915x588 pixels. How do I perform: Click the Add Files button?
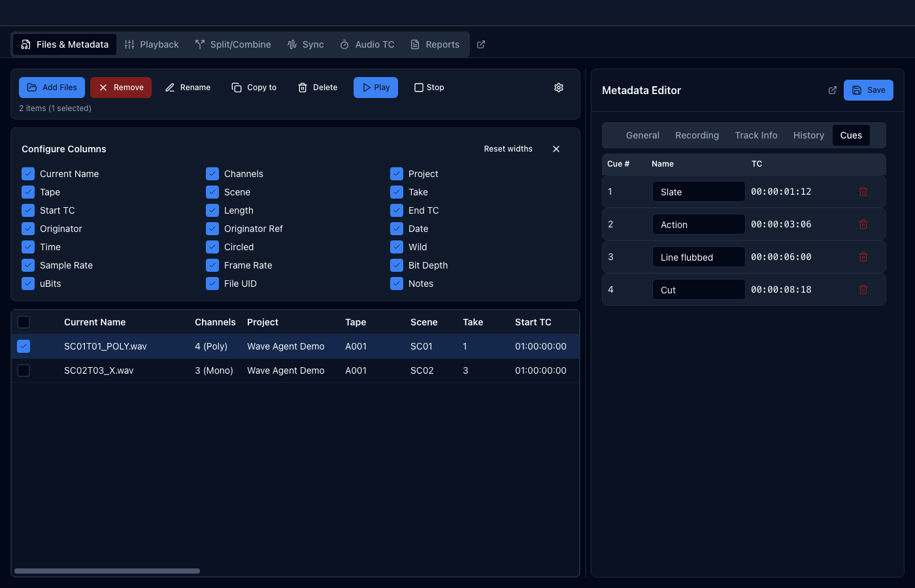tap(52, 88)
